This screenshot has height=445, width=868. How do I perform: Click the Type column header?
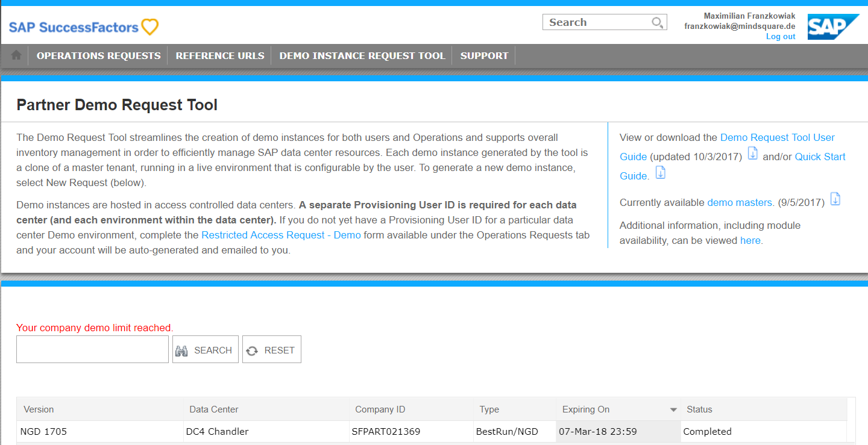[x=514, y=409]
